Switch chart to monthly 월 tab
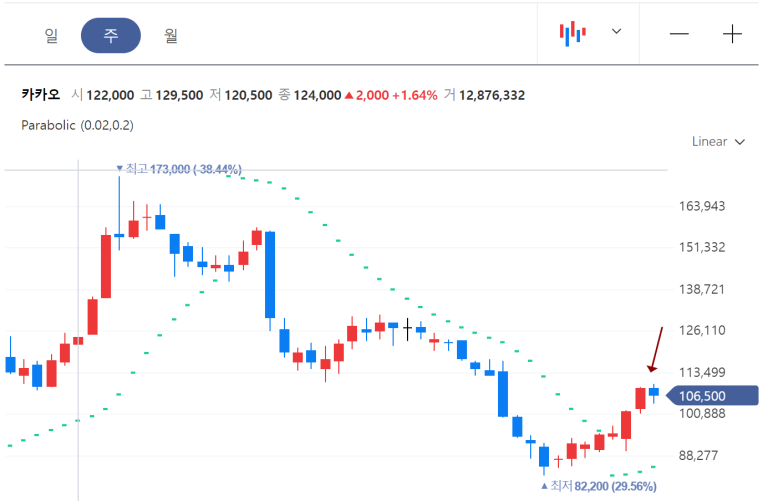Image resolution: width=773 pixels, height=501 pixels. 171,35
